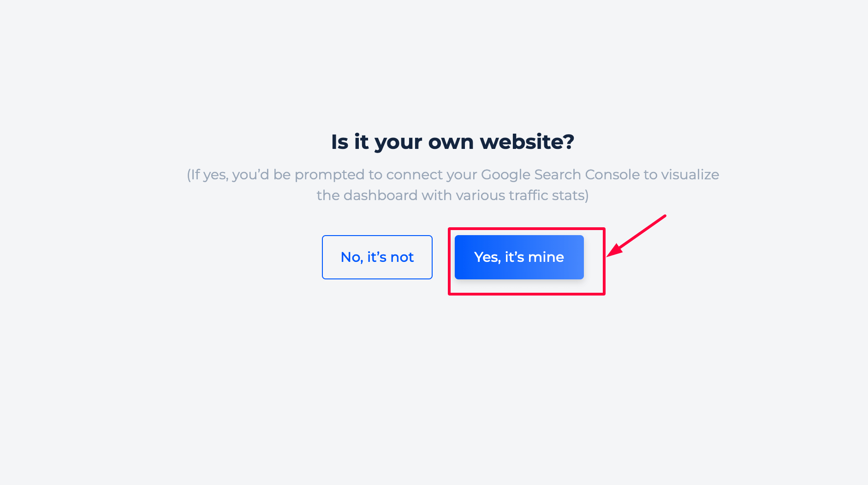Confirm website ownership with the blue button

[x=519, y=257]
